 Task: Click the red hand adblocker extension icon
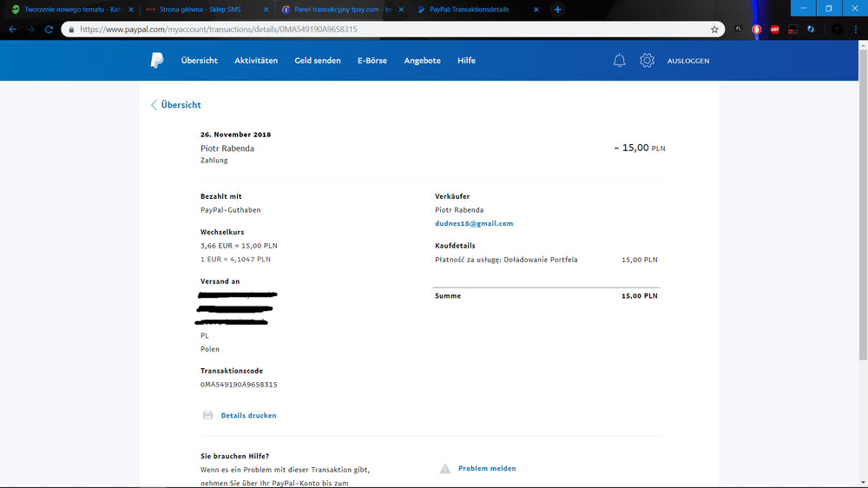757,30
